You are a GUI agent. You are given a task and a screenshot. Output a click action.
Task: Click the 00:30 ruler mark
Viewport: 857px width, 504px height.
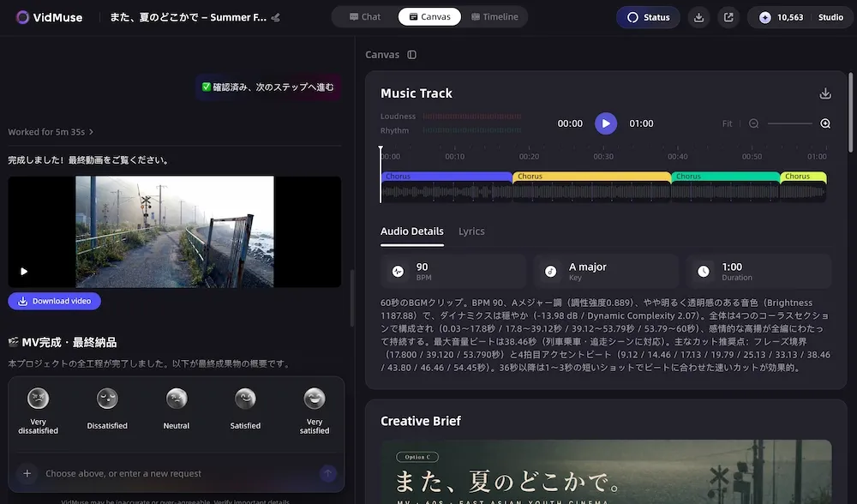point(603,156)
